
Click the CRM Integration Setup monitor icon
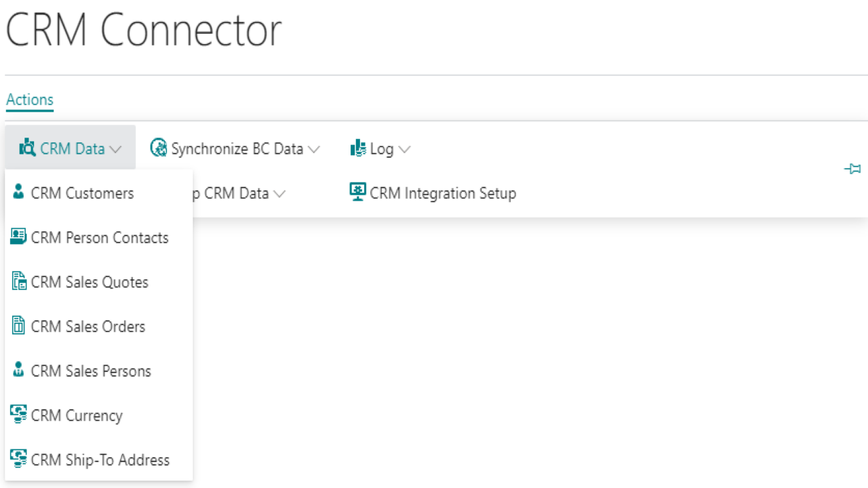pos(358,192)
